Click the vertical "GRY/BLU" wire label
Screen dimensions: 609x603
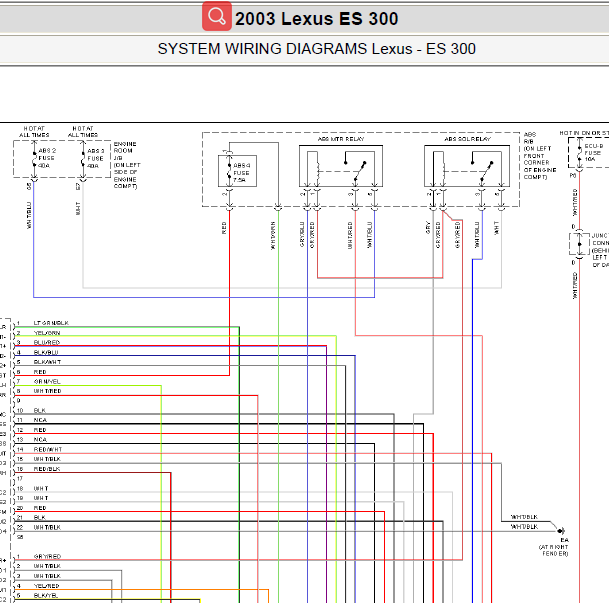(x=302, y=234)
